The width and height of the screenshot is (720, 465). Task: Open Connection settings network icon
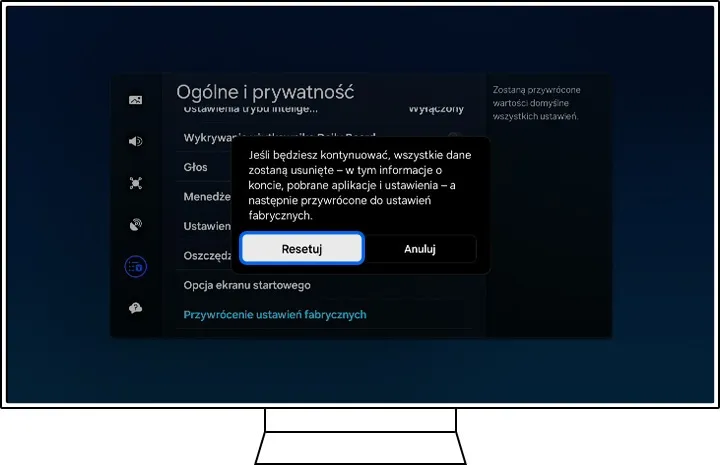(135, 183)
